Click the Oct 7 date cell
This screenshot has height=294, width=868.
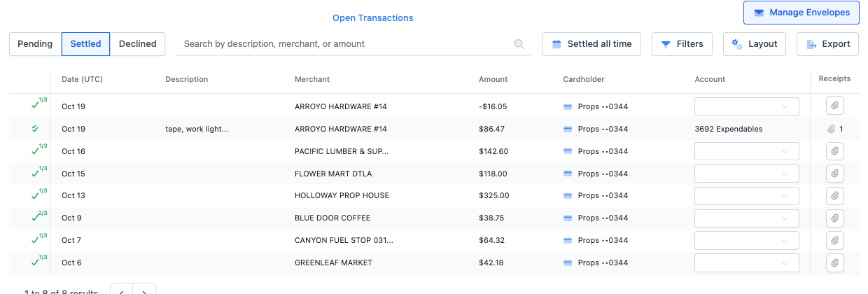click(x=71, y=240)
